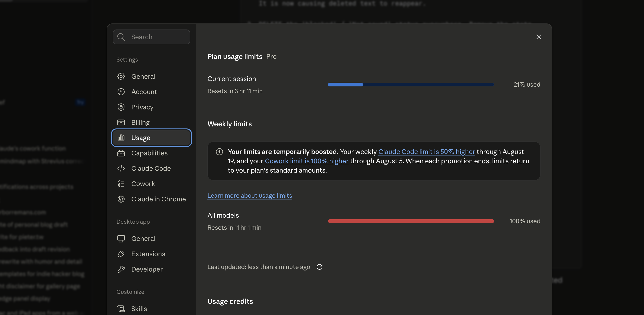The width and height of the screenshot is (644, 315).
Task: Click the '21% used' text
Action: point(527,85)
